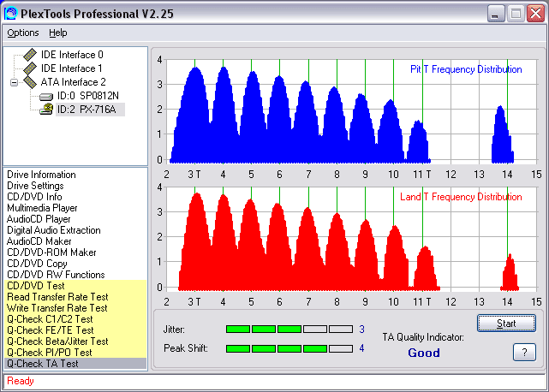Select ATA Interface 2 in the tree
549x392 pixels.
[73, 82]
